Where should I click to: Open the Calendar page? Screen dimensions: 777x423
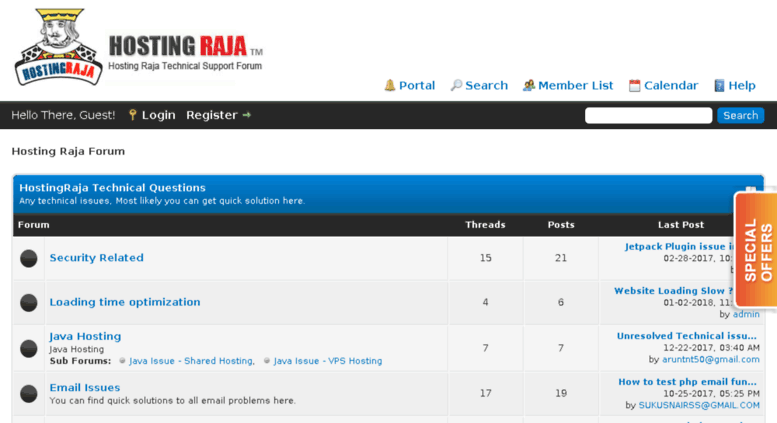point(671,86)
